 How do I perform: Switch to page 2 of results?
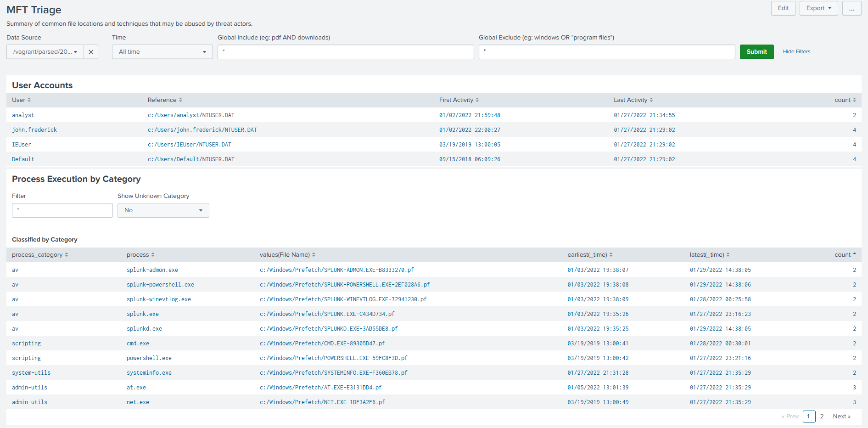822,416
